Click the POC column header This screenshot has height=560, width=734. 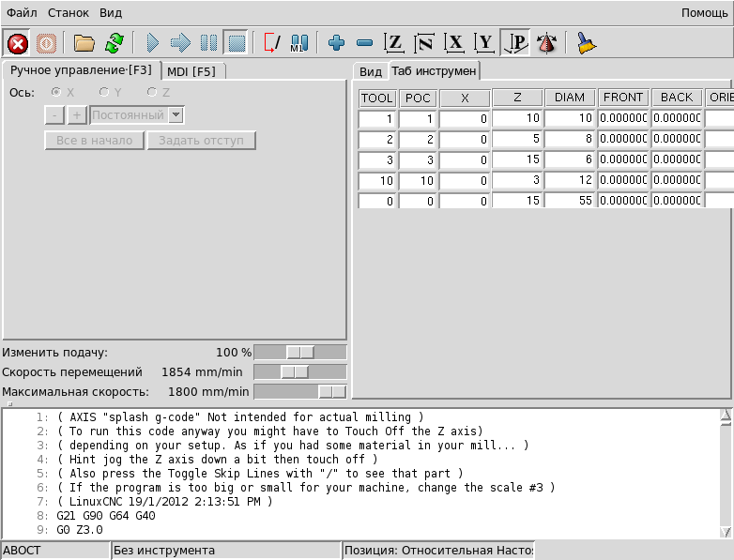(418, 98)
